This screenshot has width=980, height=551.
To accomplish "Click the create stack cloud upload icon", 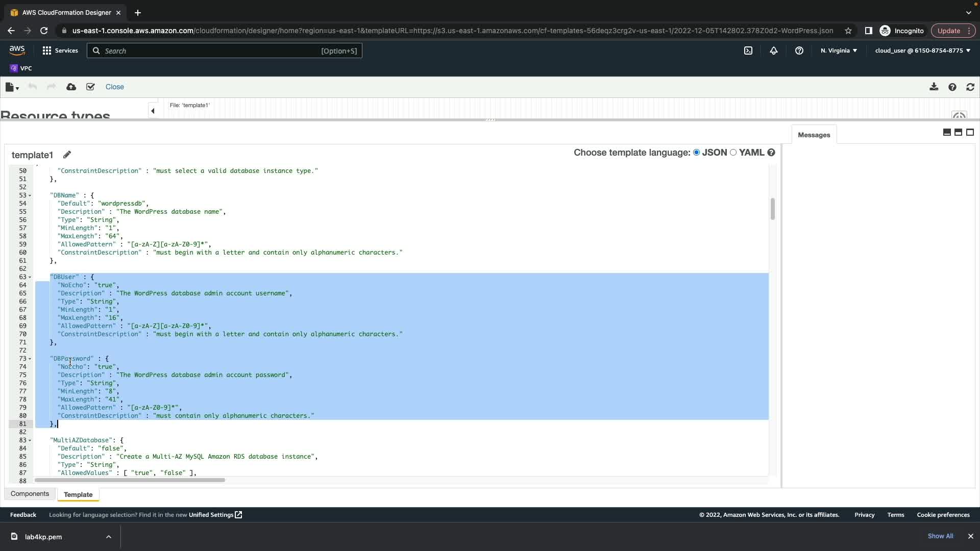I will tap(71, 87).
